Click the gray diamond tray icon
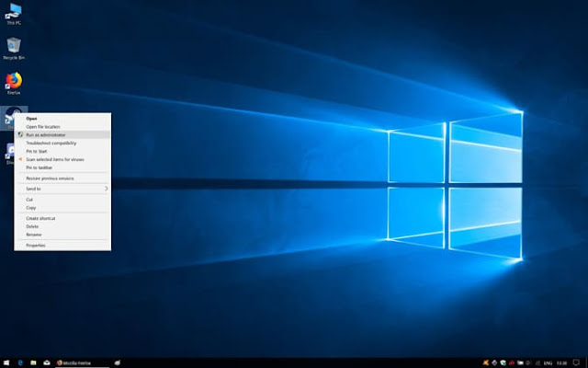588x368 pixels. tap(494, 362)
